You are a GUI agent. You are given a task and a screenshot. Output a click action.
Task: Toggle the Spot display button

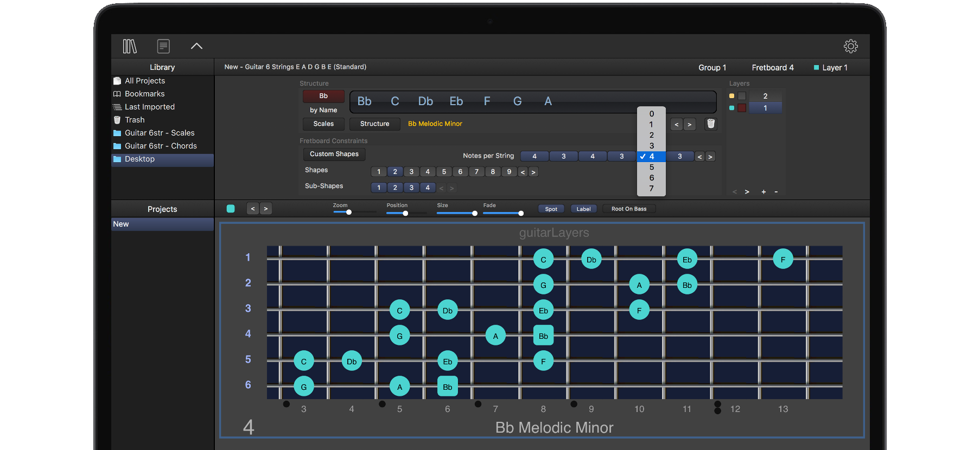[551, 209]
